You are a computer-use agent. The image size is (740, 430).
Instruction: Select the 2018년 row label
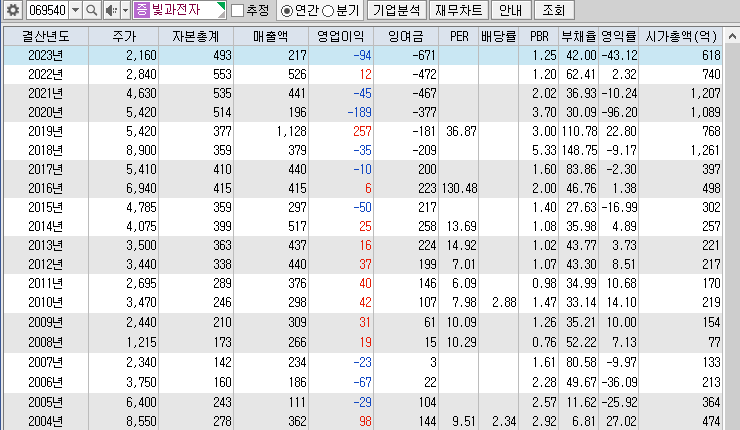[46, 150]
